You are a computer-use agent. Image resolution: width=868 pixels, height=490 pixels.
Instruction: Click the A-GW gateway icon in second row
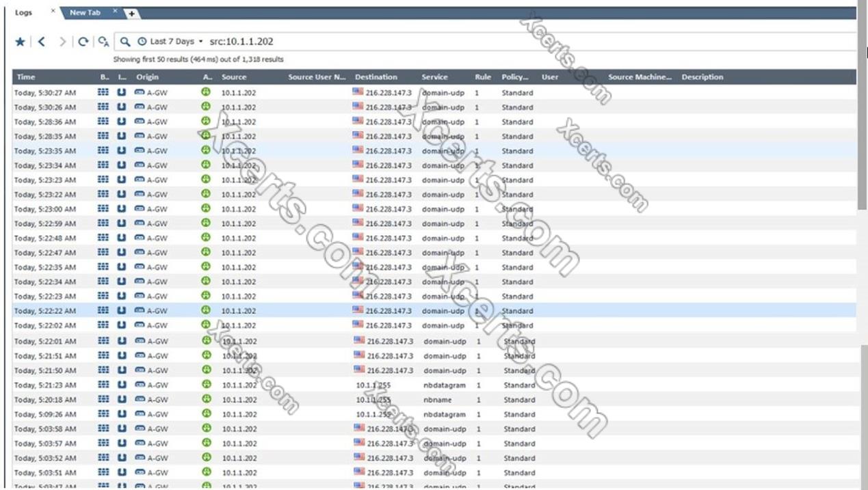140,107
